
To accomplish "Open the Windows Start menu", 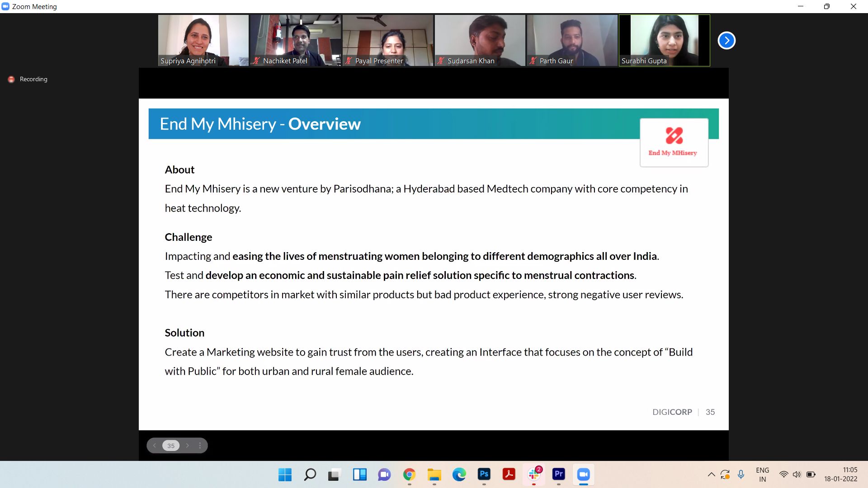I will 285,474.
